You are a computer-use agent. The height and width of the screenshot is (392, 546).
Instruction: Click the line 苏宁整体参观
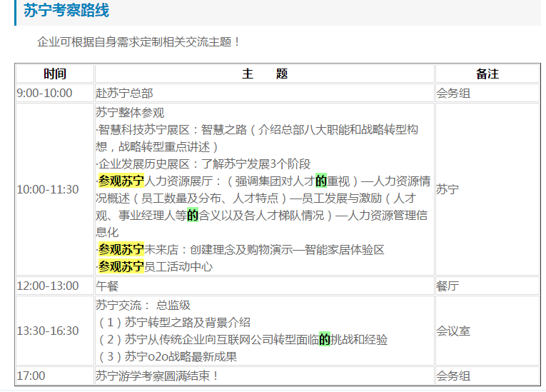(130, 113)
